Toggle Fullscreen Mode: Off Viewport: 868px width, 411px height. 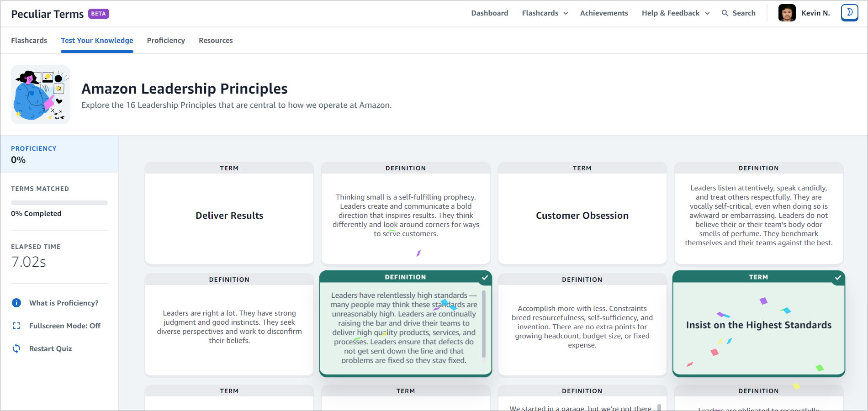(x=65, y=326)
